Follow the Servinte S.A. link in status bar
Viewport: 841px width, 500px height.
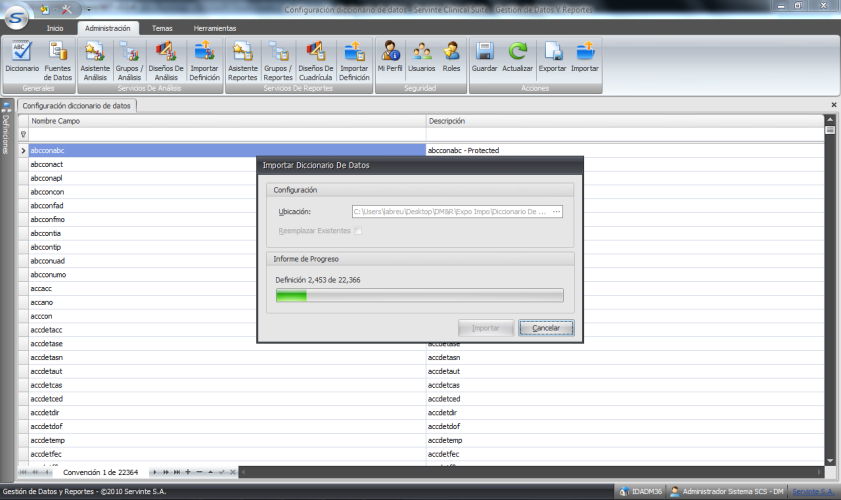tap(814, 492)
